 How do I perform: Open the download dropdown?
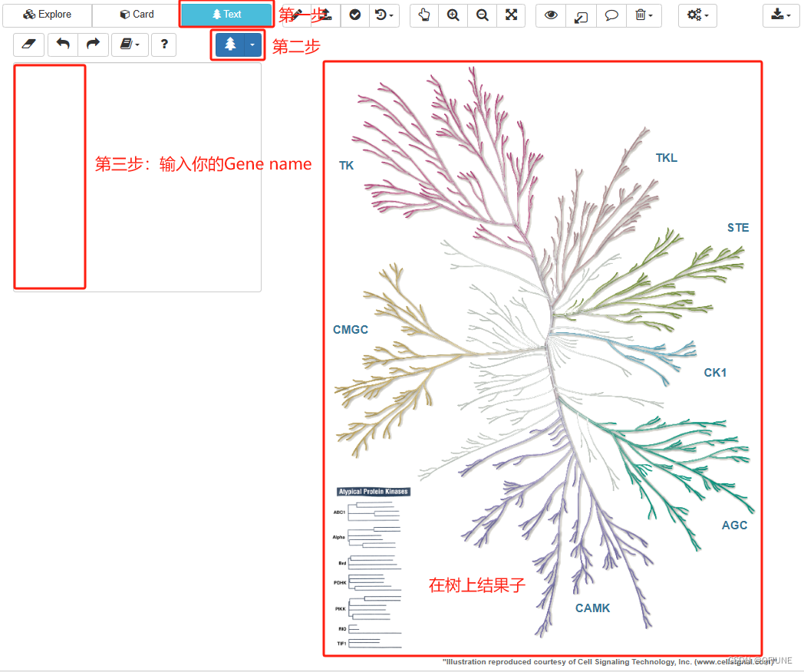(x=780, y=15)
